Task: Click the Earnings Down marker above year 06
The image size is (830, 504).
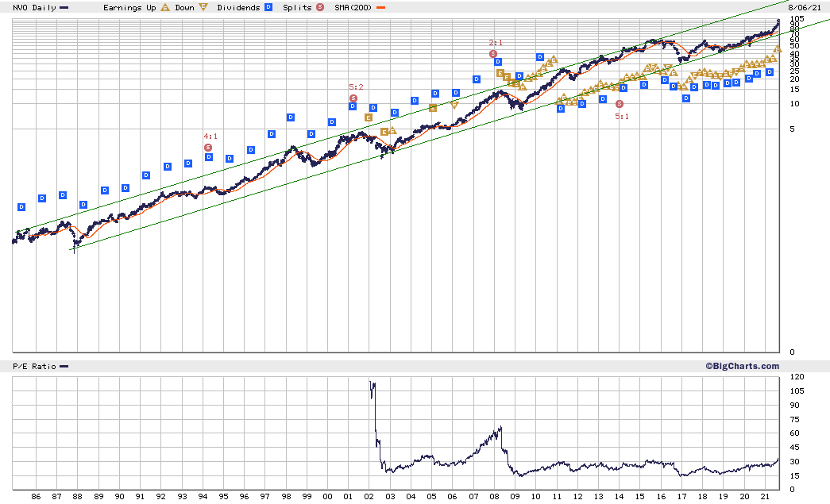Action: 454,105
